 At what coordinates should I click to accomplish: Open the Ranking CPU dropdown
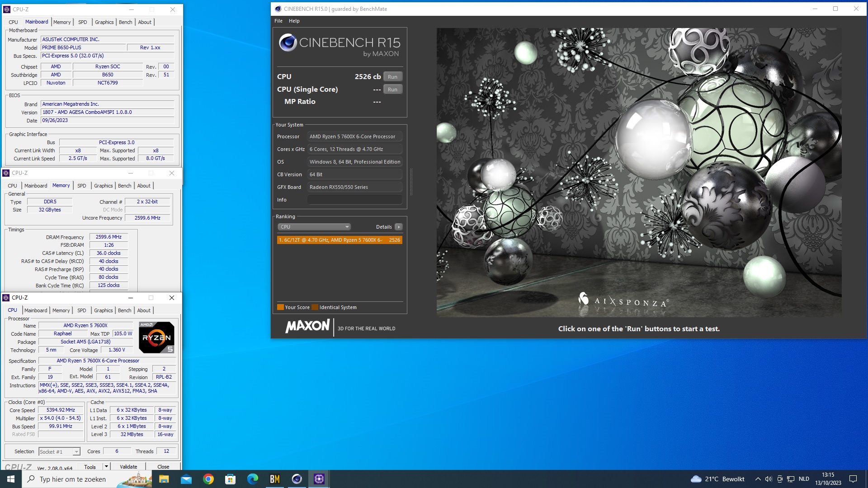pyautogui.click(x=314, y=227)
